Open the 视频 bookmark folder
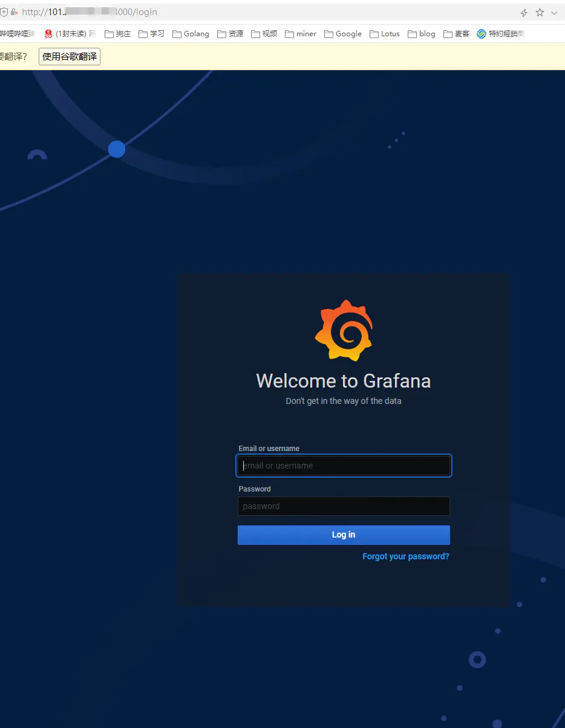565x728 pixels. (x=264, y=34)
